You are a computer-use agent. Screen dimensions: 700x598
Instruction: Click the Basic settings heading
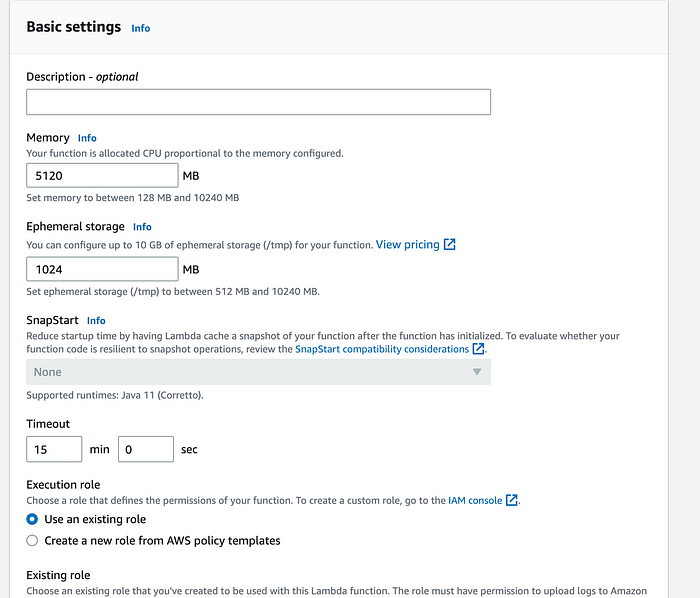[74, 27]
